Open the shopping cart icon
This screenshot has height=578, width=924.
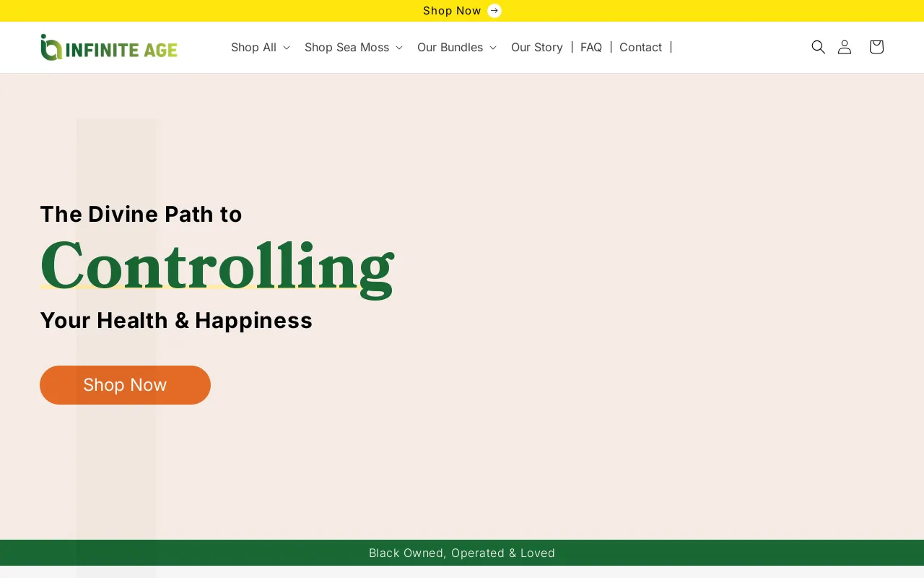876,47
